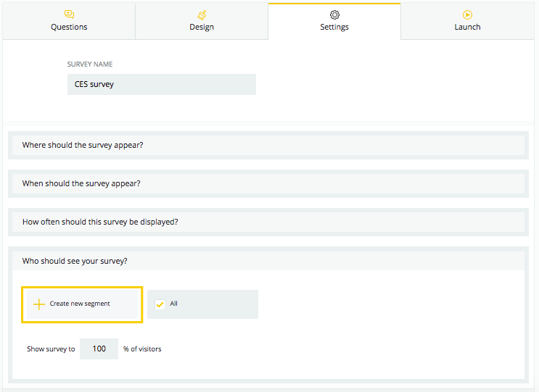Click the '% of visitors' text
539x392 pixels.
click(142, 349)
